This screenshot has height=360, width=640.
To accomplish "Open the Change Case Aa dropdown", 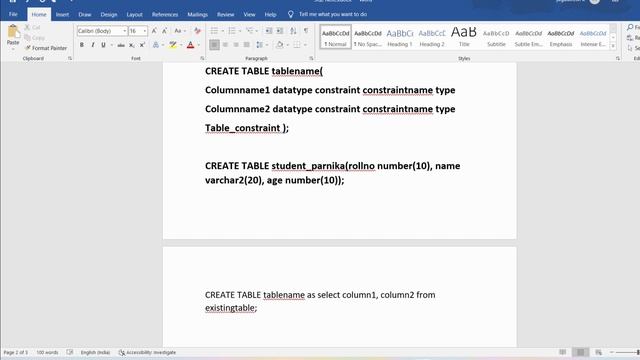I will (x=180, y=31).
